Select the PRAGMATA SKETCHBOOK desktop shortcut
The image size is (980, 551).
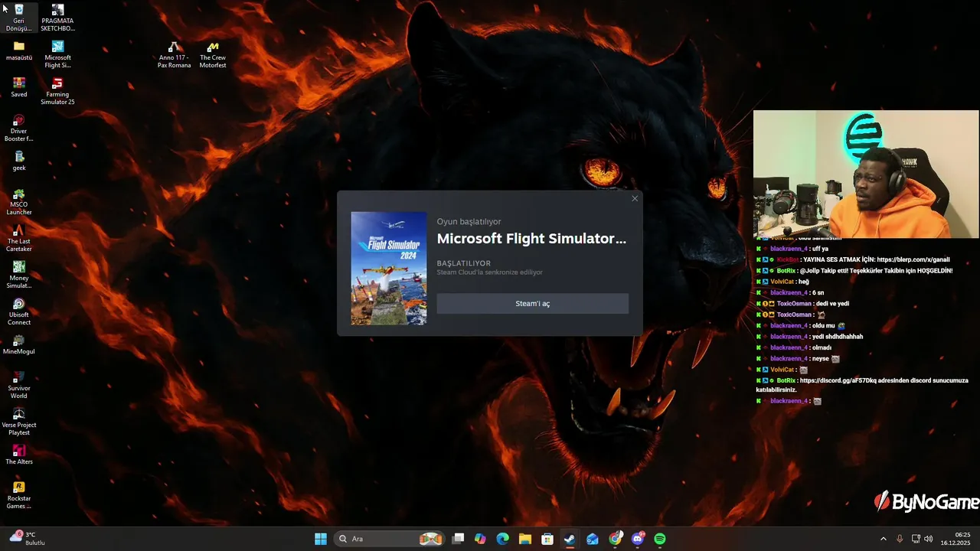point(57,18)
